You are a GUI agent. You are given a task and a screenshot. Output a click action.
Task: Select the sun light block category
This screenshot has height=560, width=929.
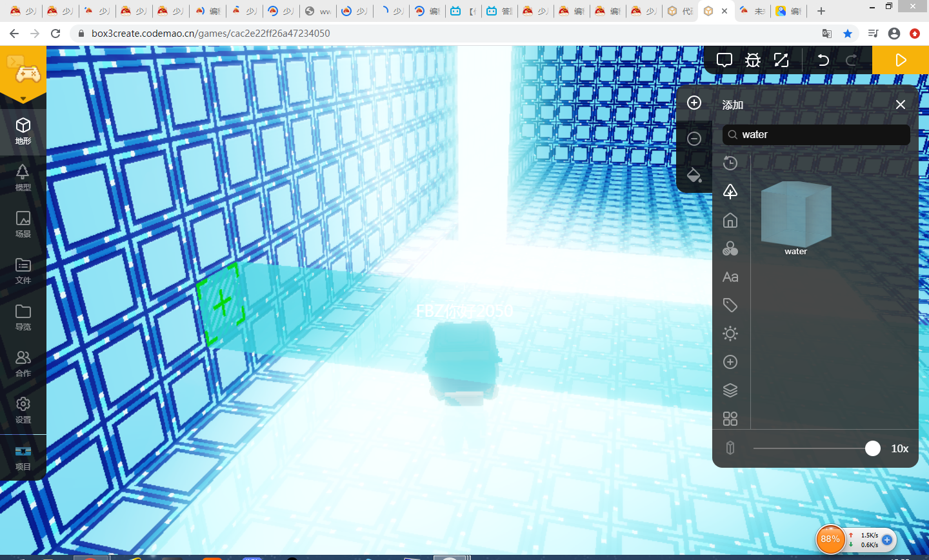pos(730,334)
